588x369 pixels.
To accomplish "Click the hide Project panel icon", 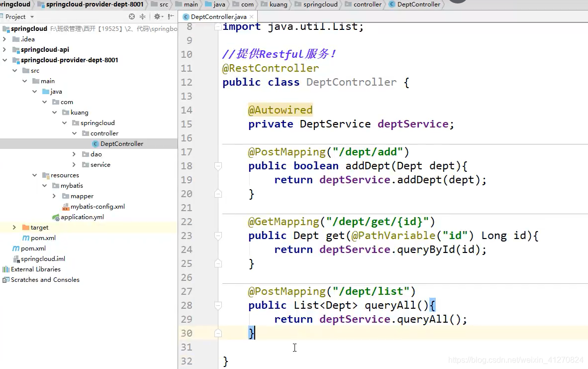I will (x=171, y=16).
